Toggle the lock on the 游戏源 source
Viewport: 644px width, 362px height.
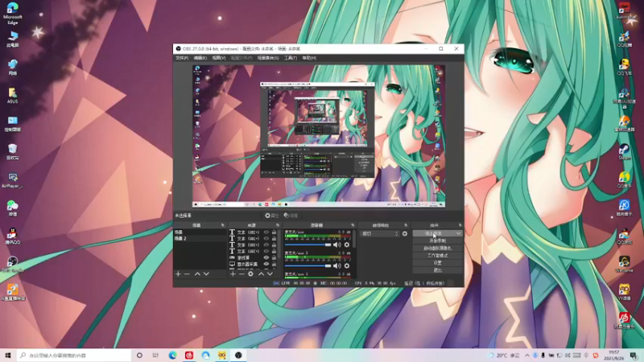click(274, 257)
